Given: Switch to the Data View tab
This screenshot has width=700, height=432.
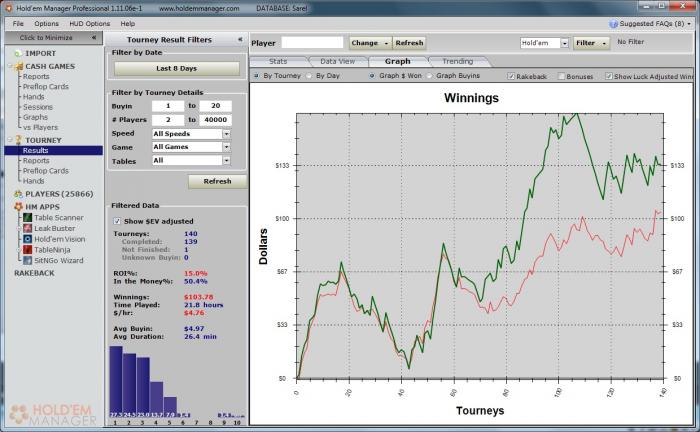Looking at the screenshot, I should [x=338, y=62].
